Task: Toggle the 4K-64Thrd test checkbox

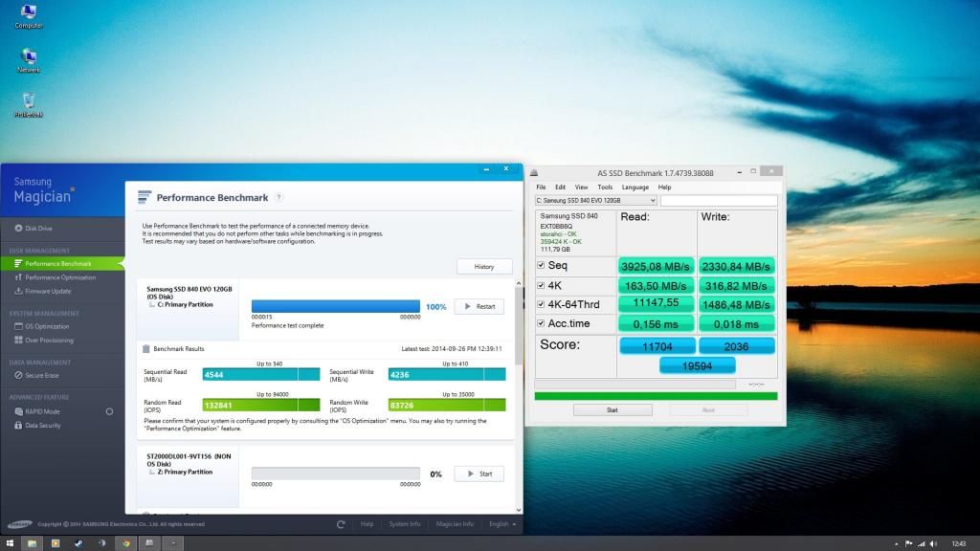Action: pyautogui.click(x=542, y=304)
